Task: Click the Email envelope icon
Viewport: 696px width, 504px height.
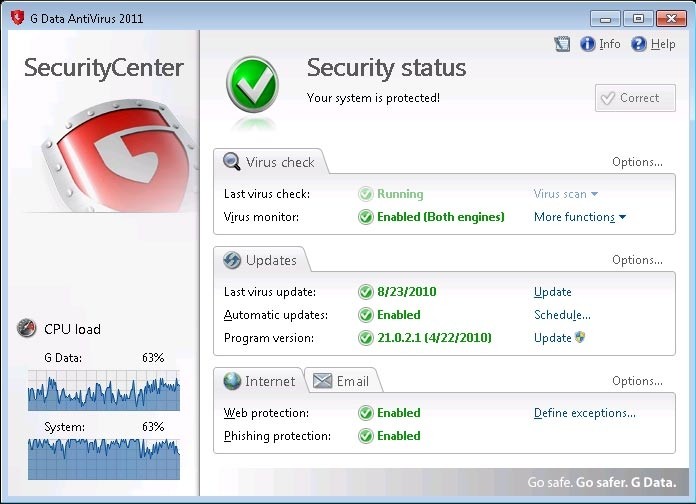Action: tap(322, 381)
